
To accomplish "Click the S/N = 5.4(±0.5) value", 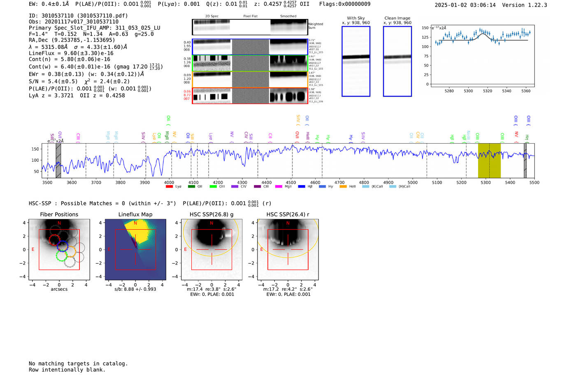I will pyautogui.click(x=53, y=81).
